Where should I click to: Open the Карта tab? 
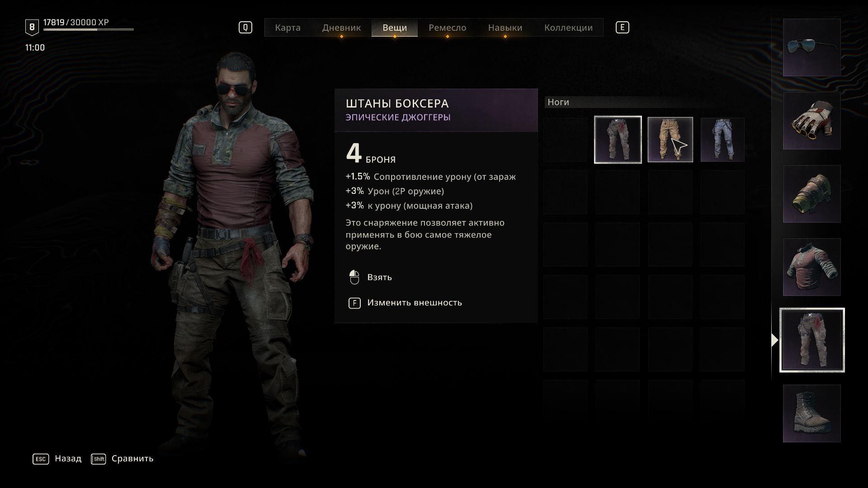pyautogui.click(x=288, y=28)
